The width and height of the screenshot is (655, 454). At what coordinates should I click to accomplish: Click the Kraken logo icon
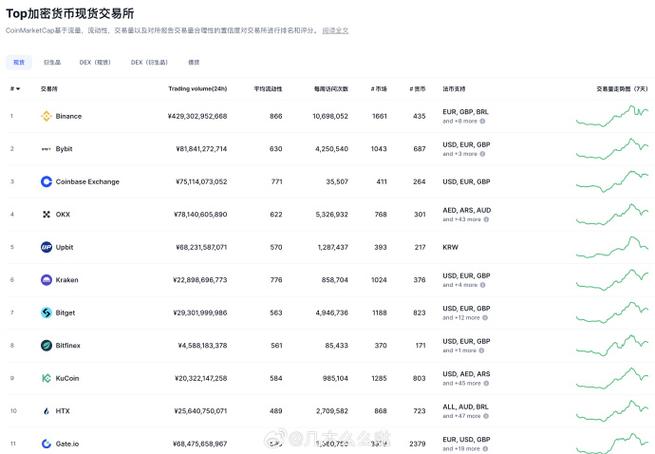(46, 280)
